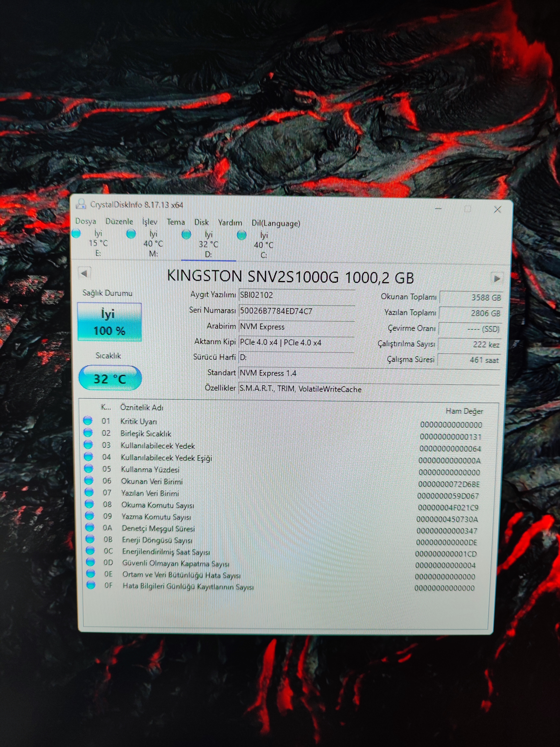Click the Özellikler S.M.A.R.T., TRIM field
Viewport: 560px width, 747px height.
[369, 389]
